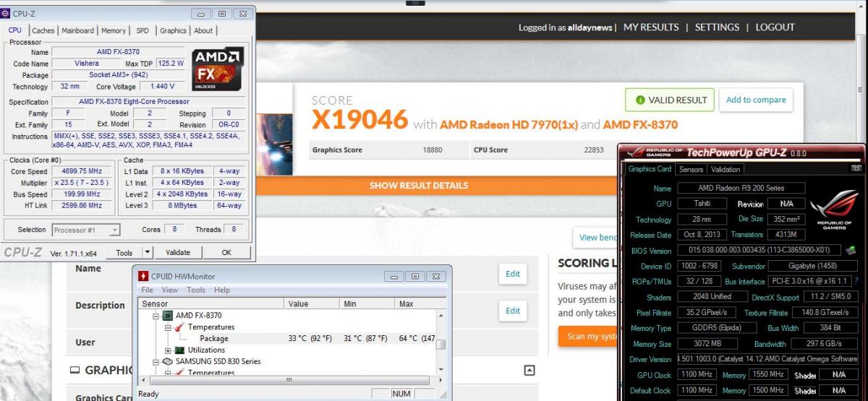Click the Min column header in HWMonitor
This screenshot has width=868, height=401.
(x=367, y=304)
